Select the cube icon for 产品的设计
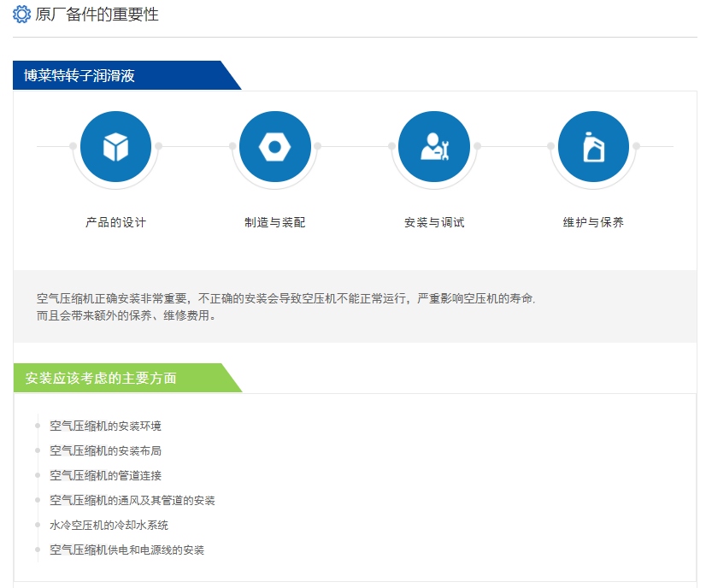This screenshot has width=706, height=588. [115, 147]
